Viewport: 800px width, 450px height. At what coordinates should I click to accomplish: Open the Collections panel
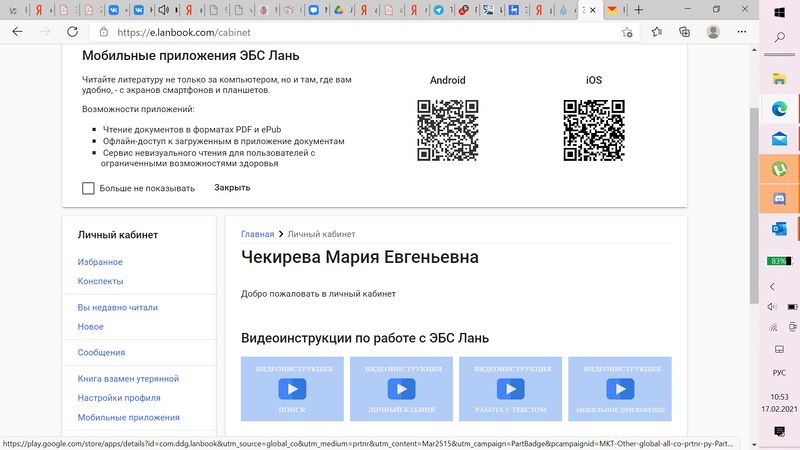[x=685, y=32]
